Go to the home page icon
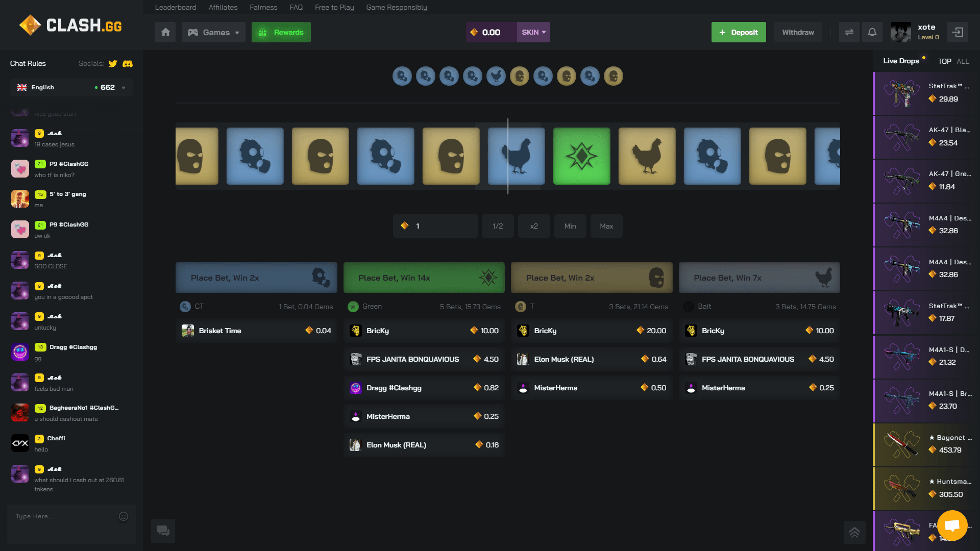 tap(165, 32)
